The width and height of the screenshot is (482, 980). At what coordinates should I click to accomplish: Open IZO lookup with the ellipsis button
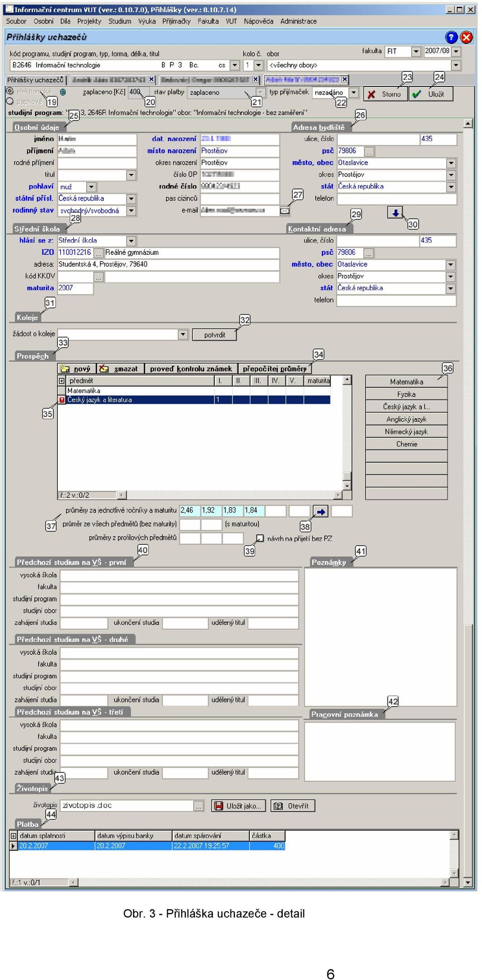[98, 253]
